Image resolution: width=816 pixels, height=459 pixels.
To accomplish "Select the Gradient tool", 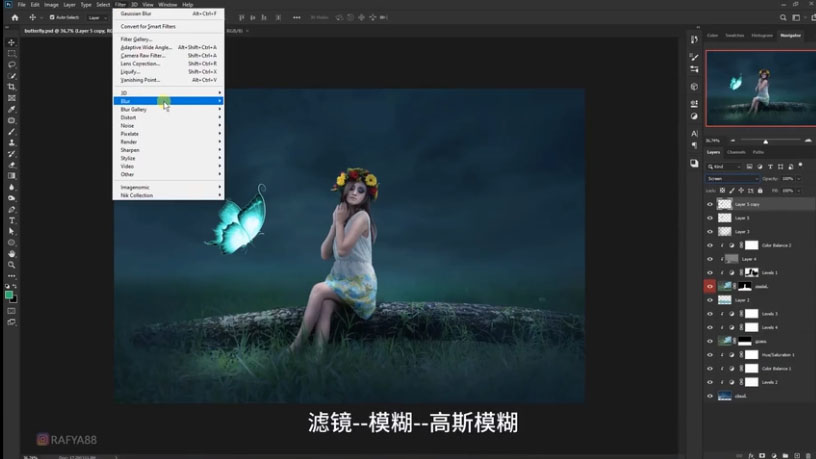I will 11,176.
